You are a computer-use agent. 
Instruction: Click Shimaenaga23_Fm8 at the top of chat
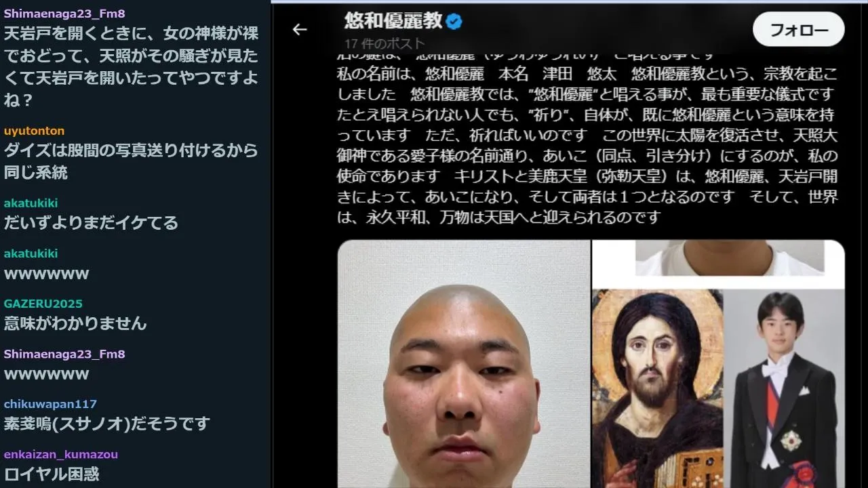coord(64,14)
